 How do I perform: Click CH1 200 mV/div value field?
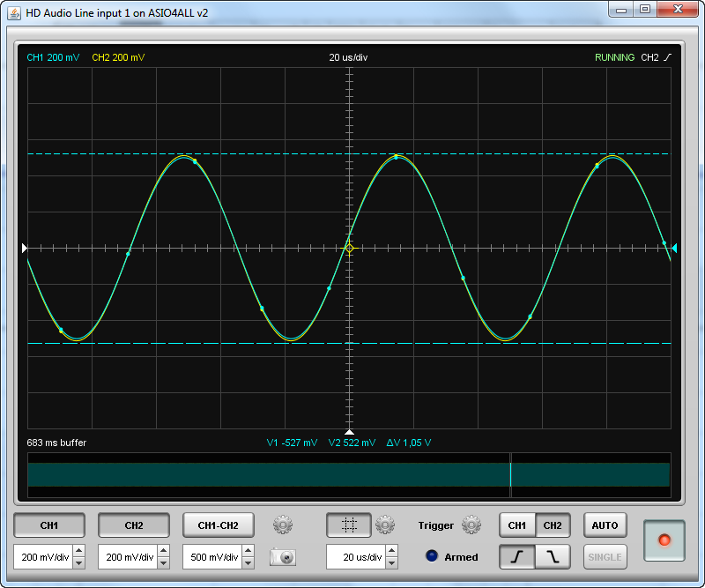[43, 557]
